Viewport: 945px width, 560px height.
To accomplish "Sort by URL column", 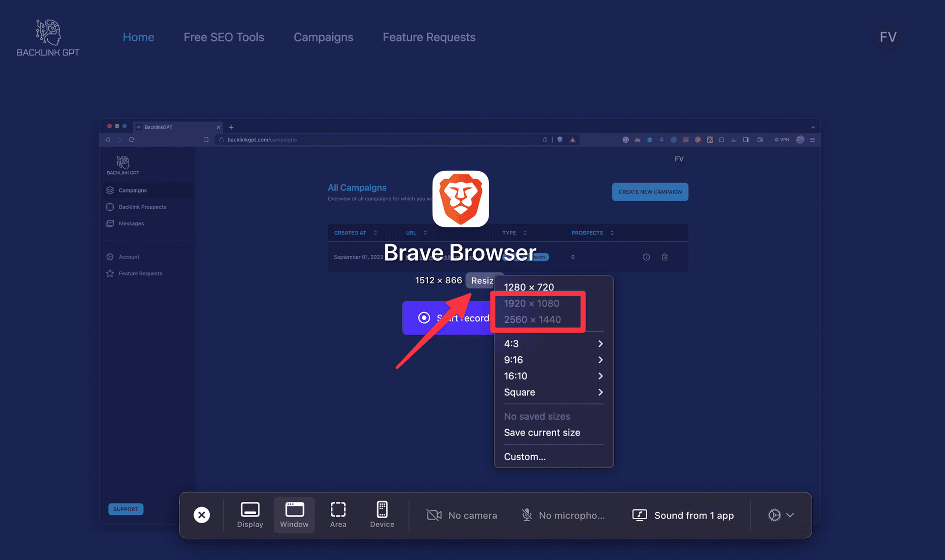I will (416, 233).
